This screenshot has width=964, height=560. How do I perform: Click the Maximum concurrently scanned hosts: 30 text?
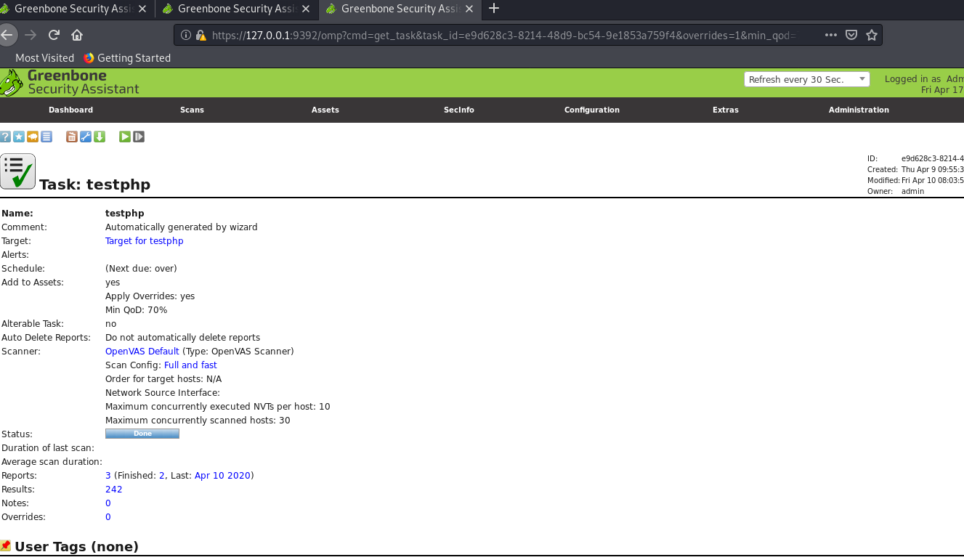click(x=198, y=420)
